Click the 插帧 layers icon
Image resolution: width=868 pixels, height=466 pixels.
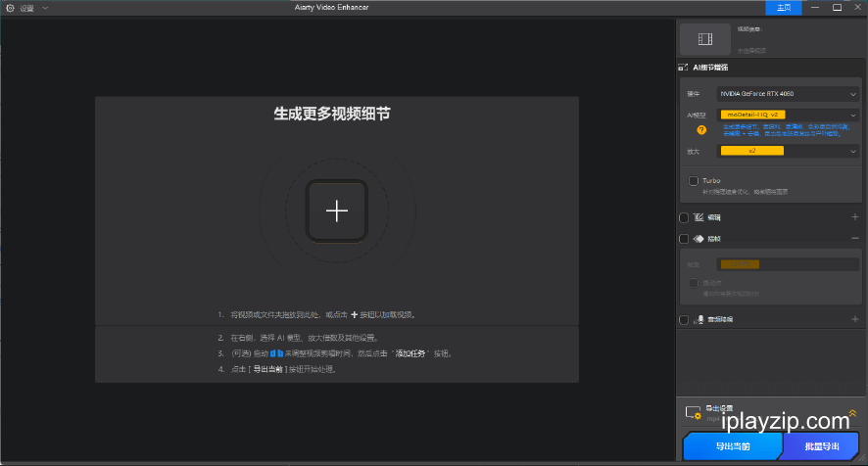[x=699, y=239]
